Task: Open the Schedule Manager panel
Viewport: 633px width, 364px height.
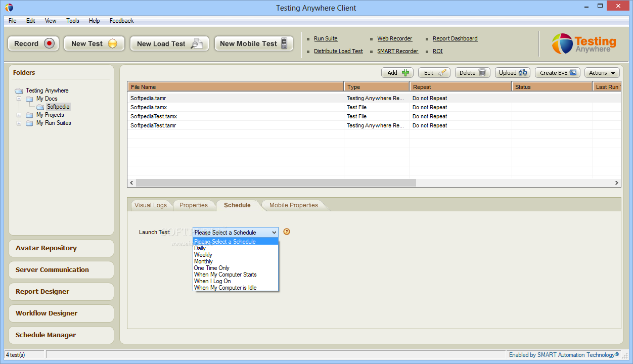Action: pyautogui.click(x=61, y=335)
